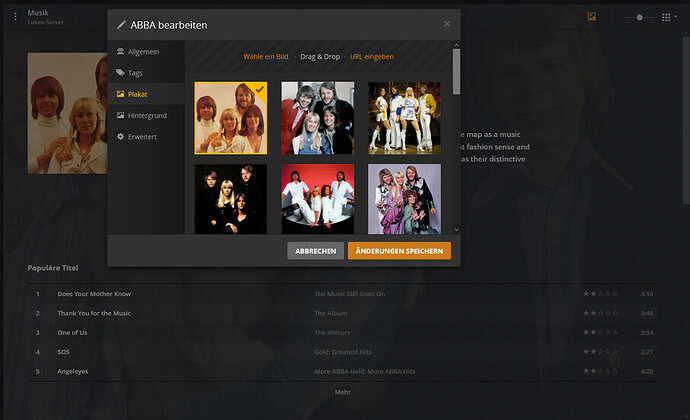
Task: Choose the poster with white stage costumes
Action: click(404, 118)
